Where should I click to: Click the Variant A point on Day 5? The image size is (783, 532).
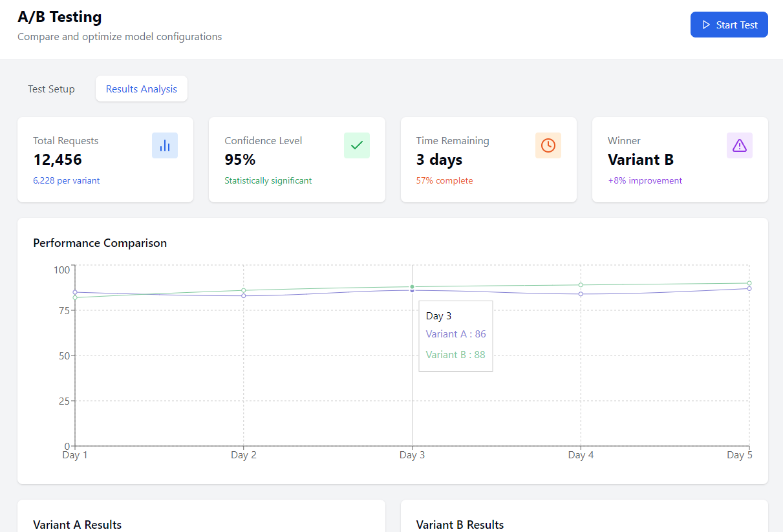[x=749, y=288]
